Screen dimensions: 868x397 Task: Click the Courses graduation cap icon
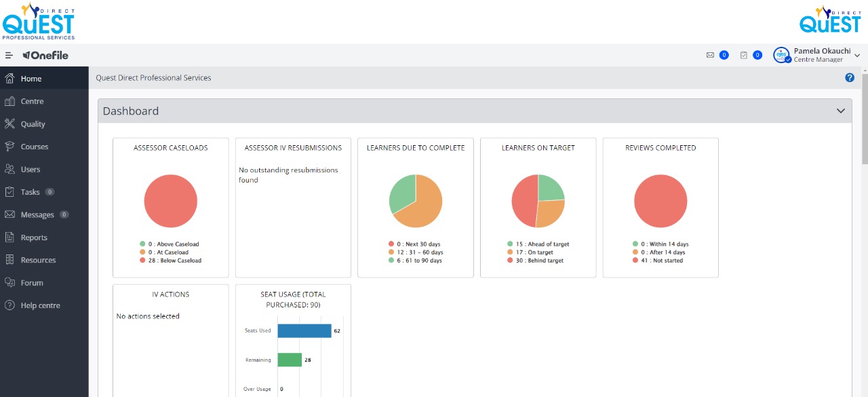tap(9, 146)
